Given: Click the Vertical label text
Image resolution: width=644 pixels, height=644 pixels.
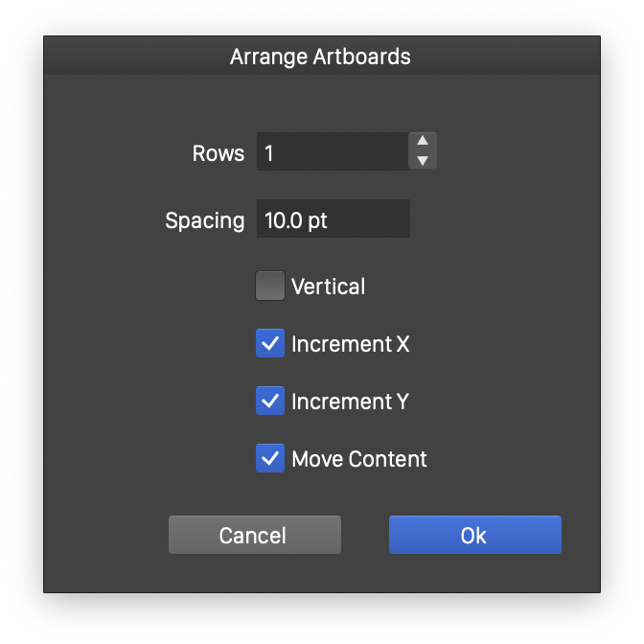Looking at the screenshot, I should 328,287.
